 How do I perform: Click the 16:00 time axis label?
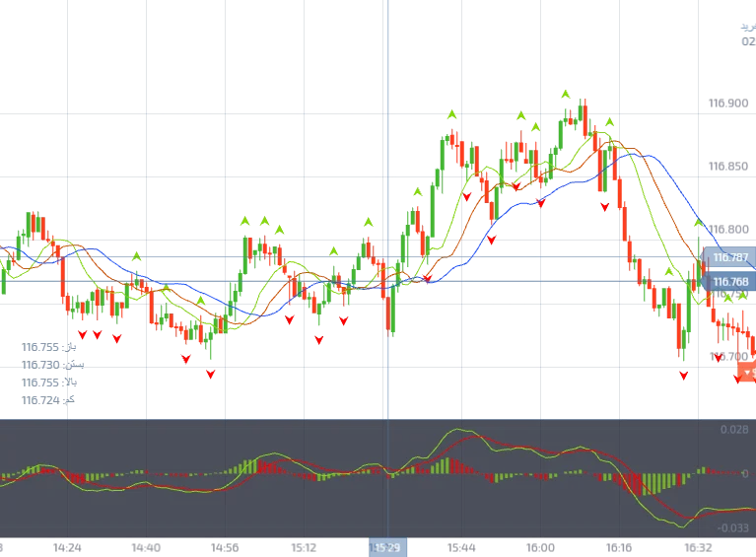point(540,547)
